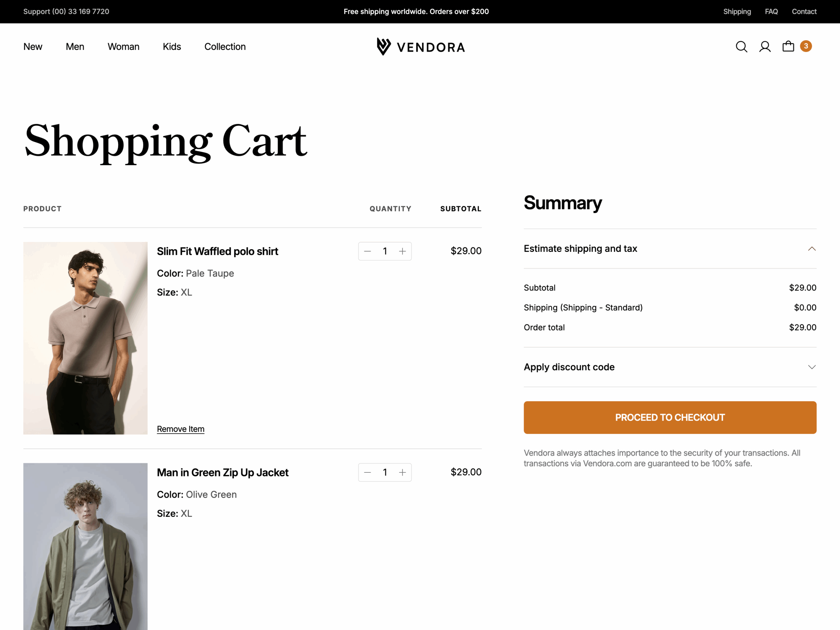Open the Contact page
840x630 pixels.
point(804,11)
